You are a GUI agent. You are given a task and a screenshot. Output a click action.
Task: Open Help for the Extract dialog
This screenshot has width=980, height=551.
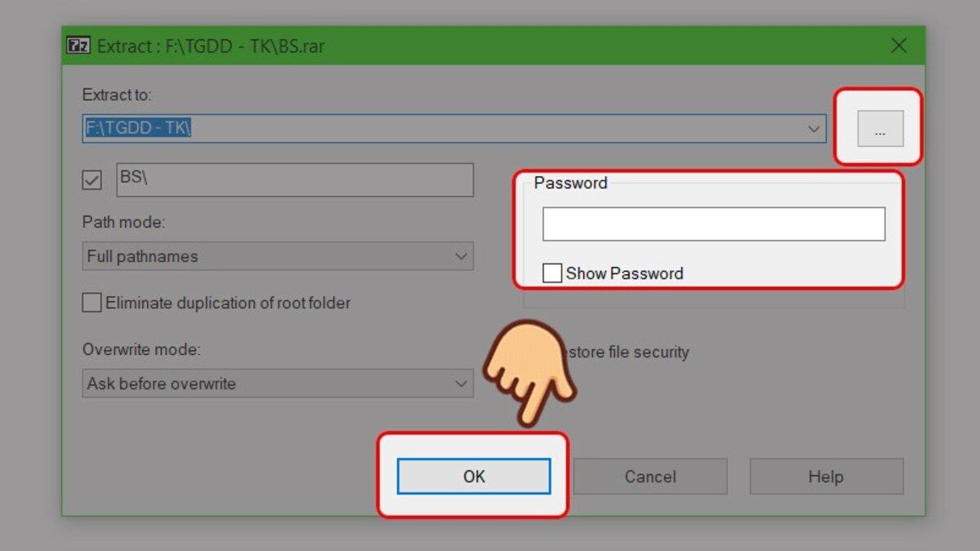pos(826,477)
